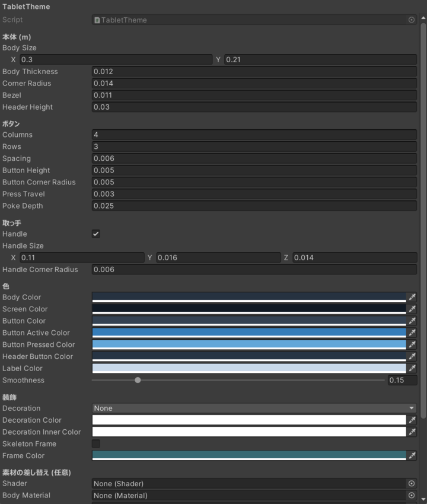
Task: Click Handle Size Y field
Action: [218, 257]
